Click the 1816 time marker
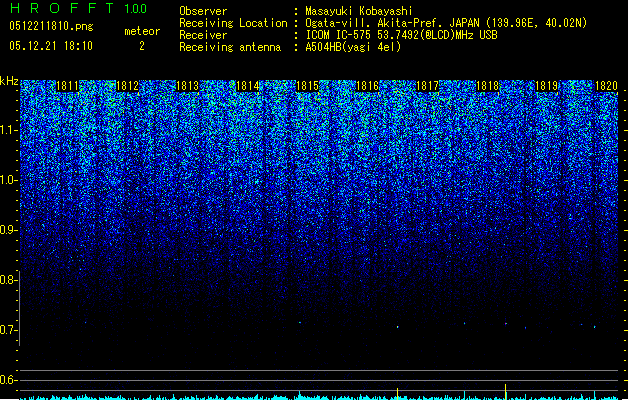Image resolution: width=629 pixels, height=400 pixels. click(x=367, y=86)
